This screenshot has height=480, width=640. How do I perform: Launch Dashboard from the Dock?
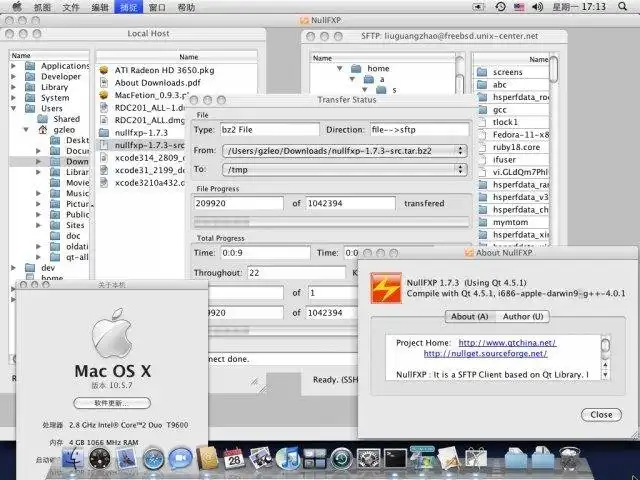100,458
